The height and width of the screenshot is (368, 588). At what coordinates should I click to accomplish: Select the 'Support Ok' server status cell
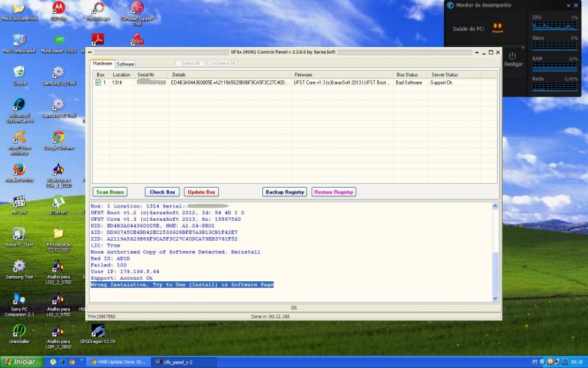454,82
